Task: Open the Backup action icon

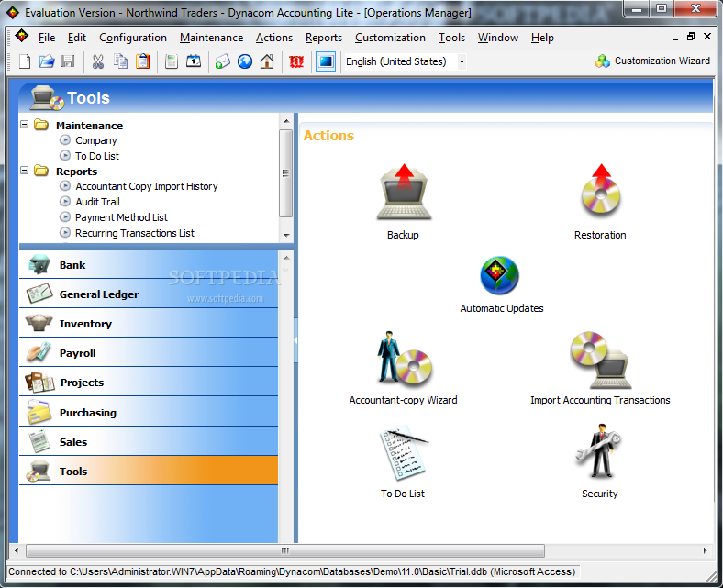Action: [x=404, y=193]
